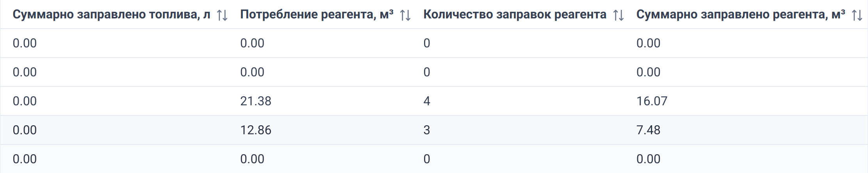Image resolution: width=868 pixels, height=173 pixels.
Task: Click the Суммарно заправлено реагента, м³ header
Action: (741, 14)
